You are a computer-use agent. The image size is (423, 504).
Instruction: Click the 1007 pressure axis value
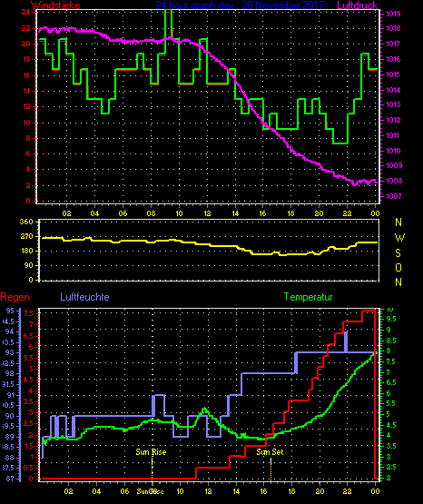coord(393,196)
